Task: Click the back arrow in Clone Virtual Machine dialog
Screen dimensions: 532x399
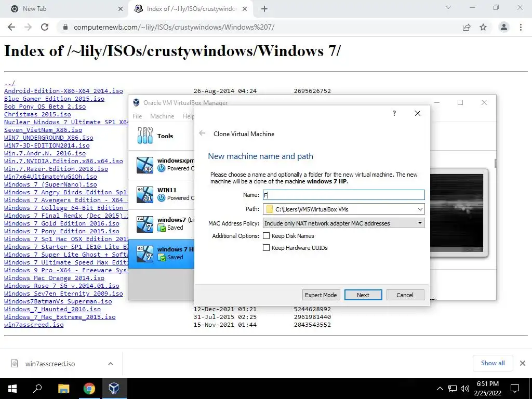Action: (x=202, y=134)
